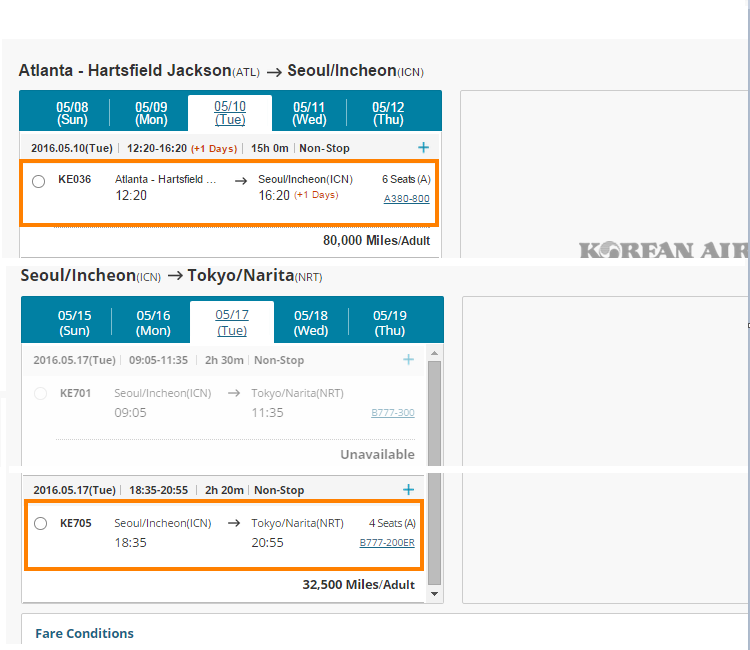Open the B777-300 aircraft info link
The height and width of the screenshot is (650, 750).
click(392, 413)
